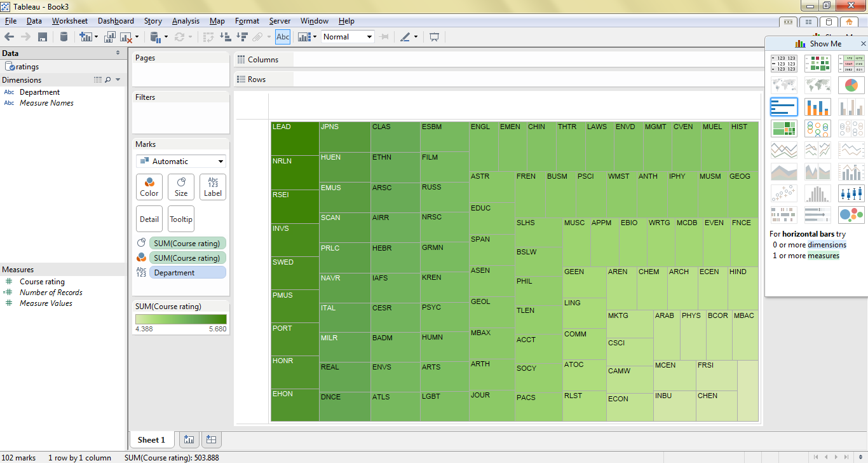Click the Rows shelf field area
Image resolution: width=868 pixels, height=463 pixels.
click(527, 79)
